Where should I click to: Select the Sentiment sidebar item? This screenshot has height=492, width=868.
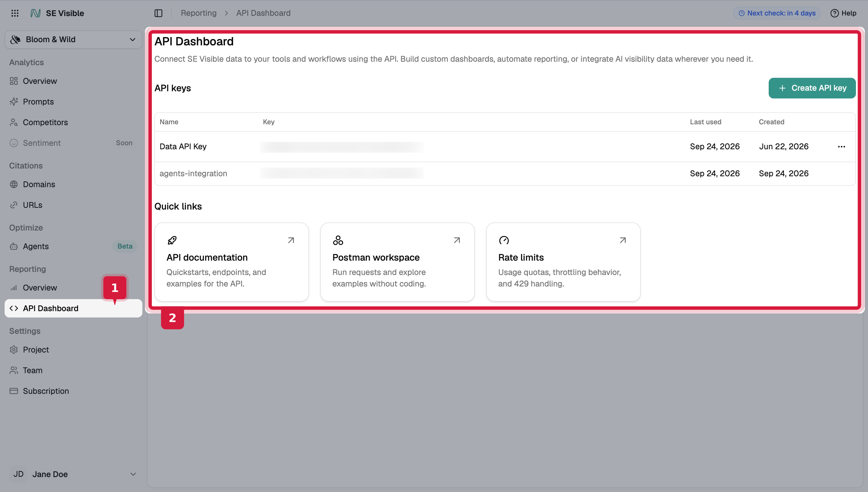73,143
